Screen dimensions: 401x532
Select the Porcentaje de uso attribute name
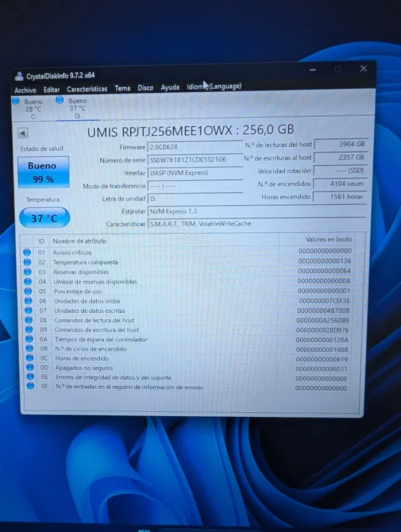coord(78,292)
